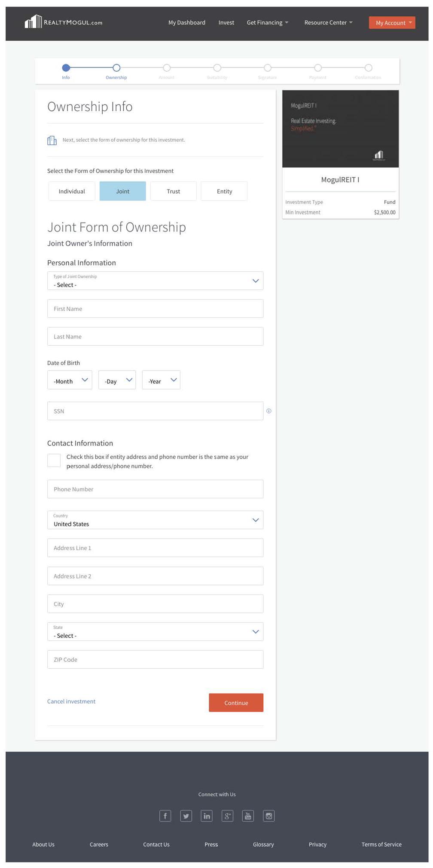433x868 pixels.
Task: Click the Twitter icon in footer
Action: point(186,816)
